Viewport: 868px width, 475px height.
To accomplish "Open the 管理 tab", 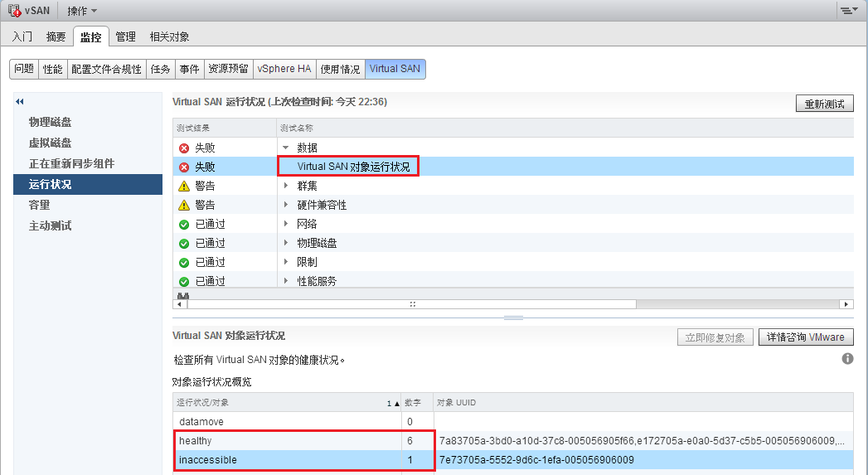I will (x=126, y=36).
